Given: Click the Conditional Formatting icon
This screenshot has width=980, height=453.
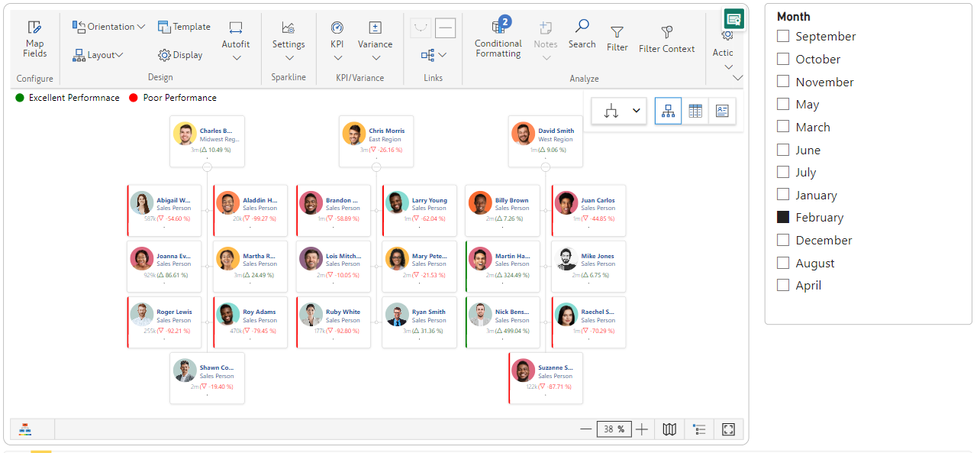Looking at the screenshot, I should click(x=498, y=28).
